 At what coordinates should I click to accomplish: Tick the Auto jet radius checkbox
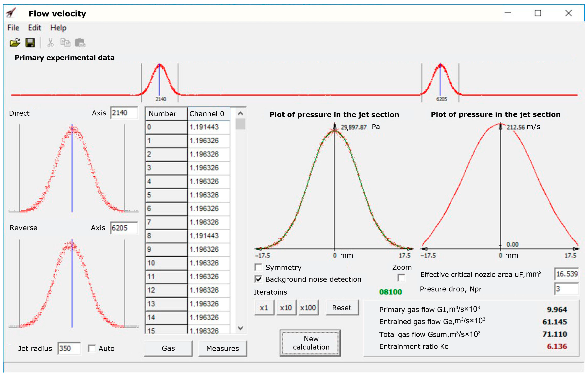92,348
